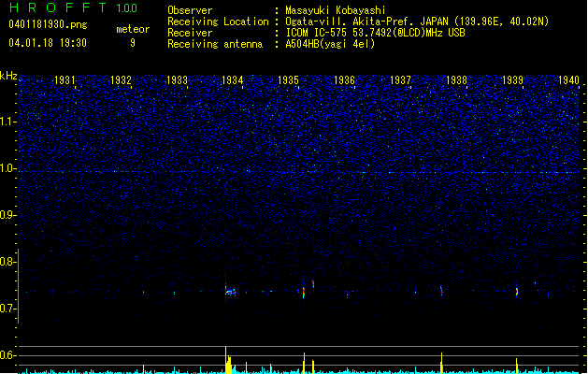Click the 1931 time axis marker
588x374 pixels.
(x=65, y=79)
